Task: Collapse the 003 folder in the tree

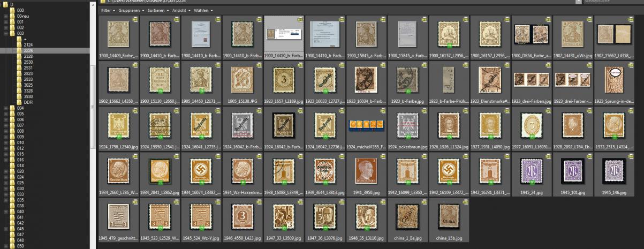Action: (x=6, y=33)
